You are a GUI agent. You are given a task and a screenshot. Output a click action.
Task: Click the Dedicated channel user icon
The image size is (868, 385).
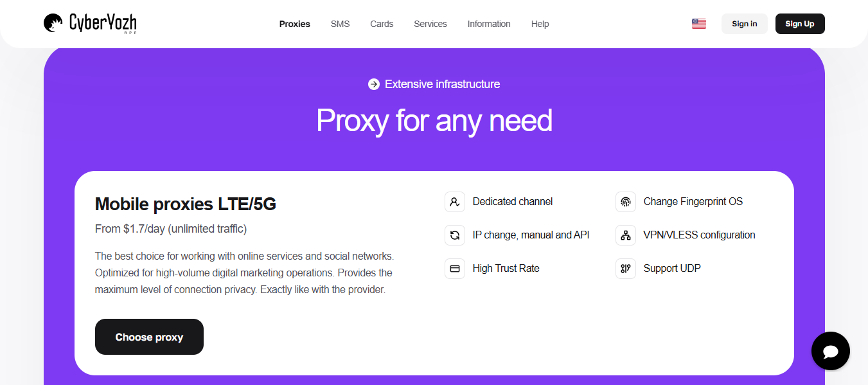[455, 202]
